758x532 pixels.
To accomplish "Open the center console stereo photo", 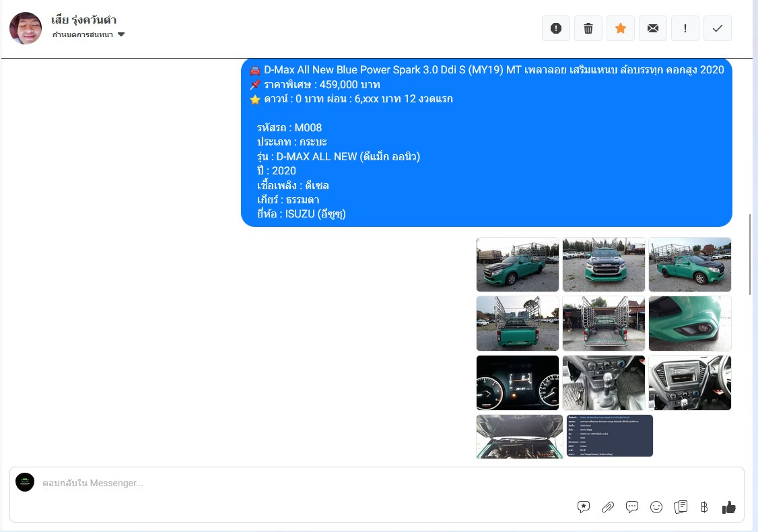I will (690, 383).
